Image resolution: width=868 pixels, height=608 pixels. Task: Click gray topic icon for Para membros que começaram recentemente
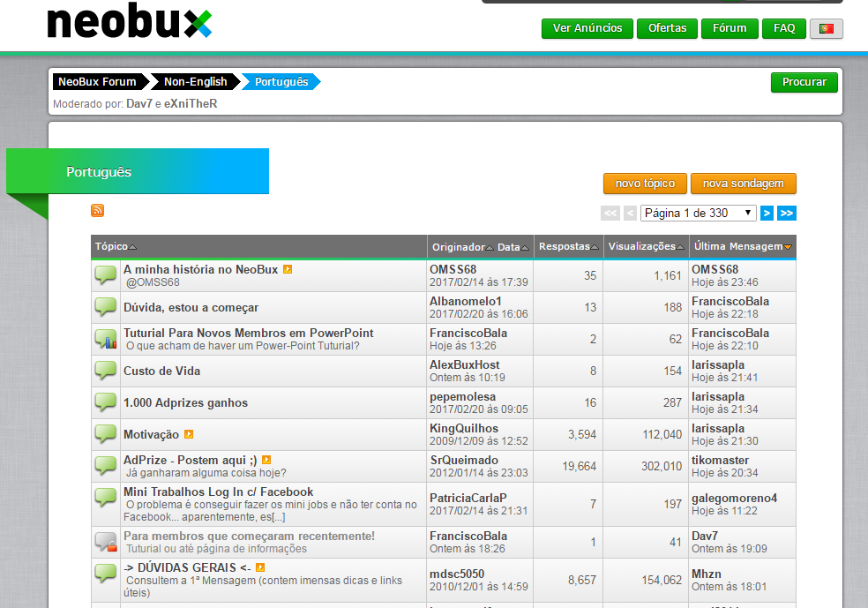(105, 542)
